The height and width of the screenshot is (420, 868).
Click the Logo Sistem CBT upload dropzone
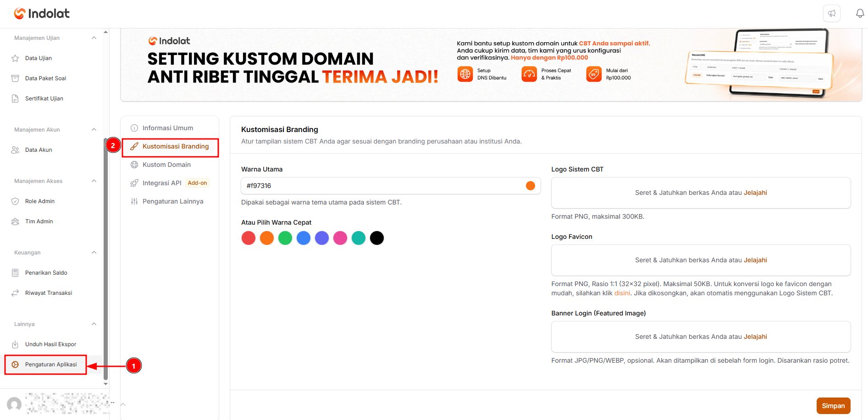pyautogui.click(x=701, y=193)
